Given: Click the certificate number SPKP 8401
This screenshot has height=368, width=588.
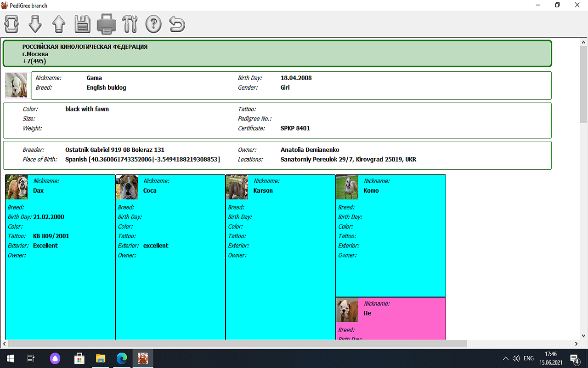Looking at the screenshot, I should (x=295, y=128).
